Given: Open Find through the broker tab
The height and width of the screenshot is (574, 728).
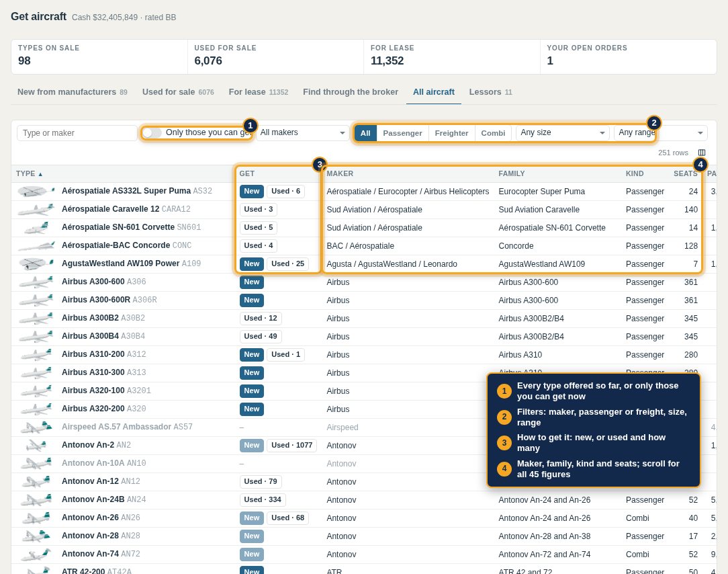Looking at the screenshot, I should 351,92.
